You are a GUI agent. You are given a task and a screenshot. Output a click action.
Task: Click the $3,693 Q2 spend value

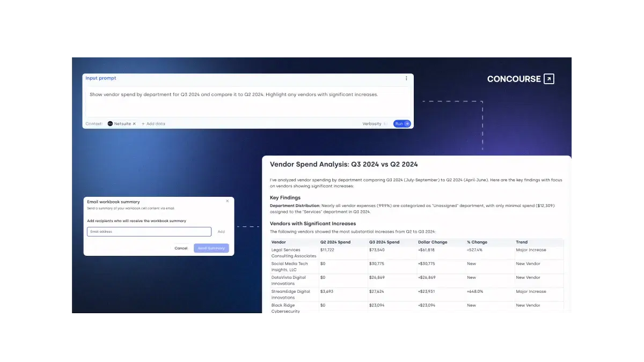[326, 292]
